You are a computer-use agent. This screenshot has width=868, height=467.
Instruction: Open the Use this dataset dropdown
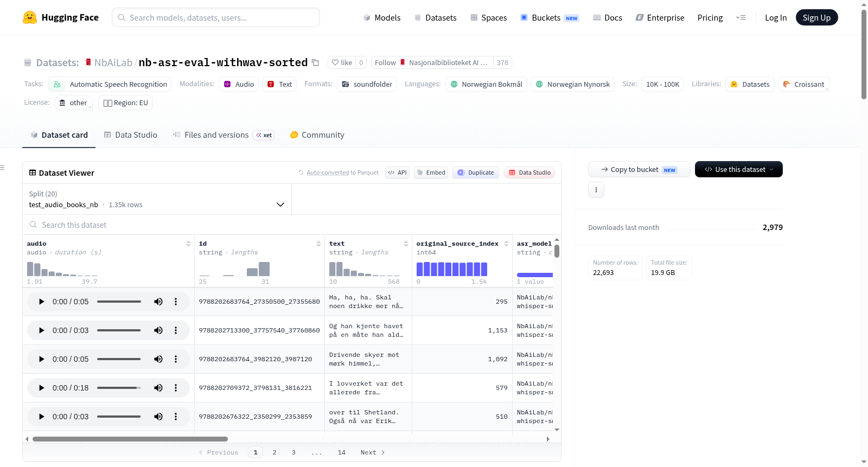[739, 169]
